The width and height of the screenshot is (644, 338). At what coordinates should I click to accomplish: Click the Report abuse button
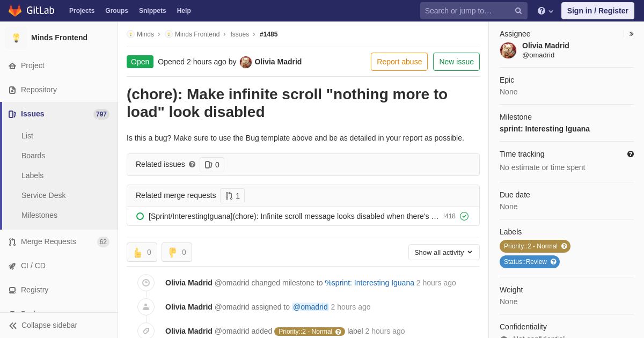pyautogui.click(x=399, y=62)
